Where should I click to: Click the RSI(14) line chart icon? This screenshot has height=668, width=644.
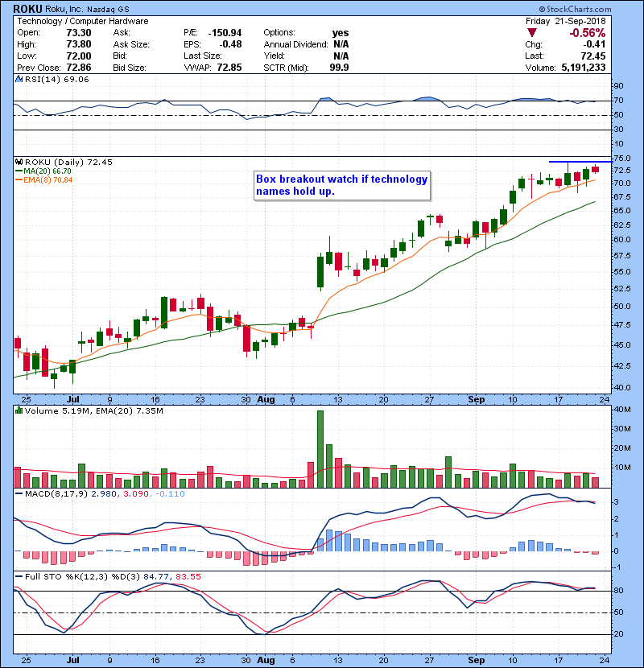[19, 79]
